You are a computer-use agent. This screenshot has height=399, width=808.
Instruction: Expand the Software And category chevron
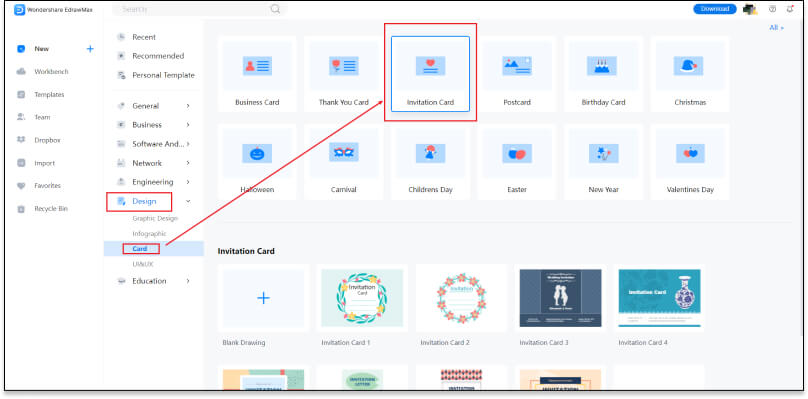point(188,144)
